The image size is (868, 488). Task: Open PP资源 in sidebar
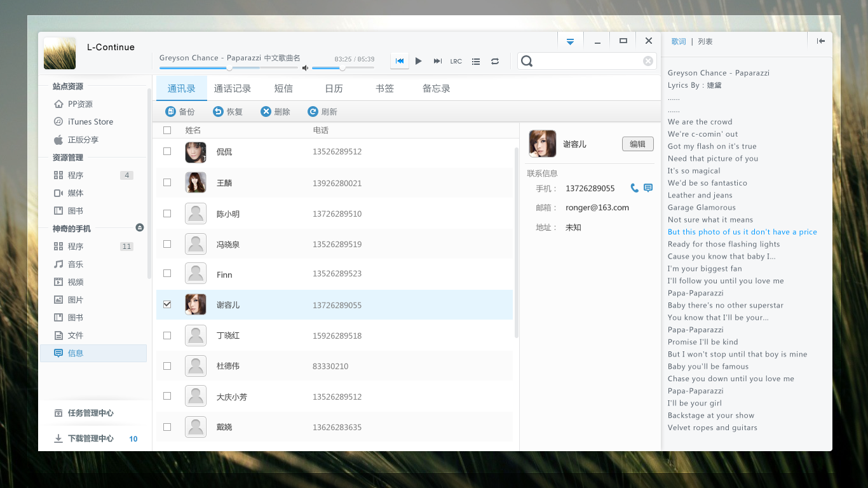click(94, 104)
